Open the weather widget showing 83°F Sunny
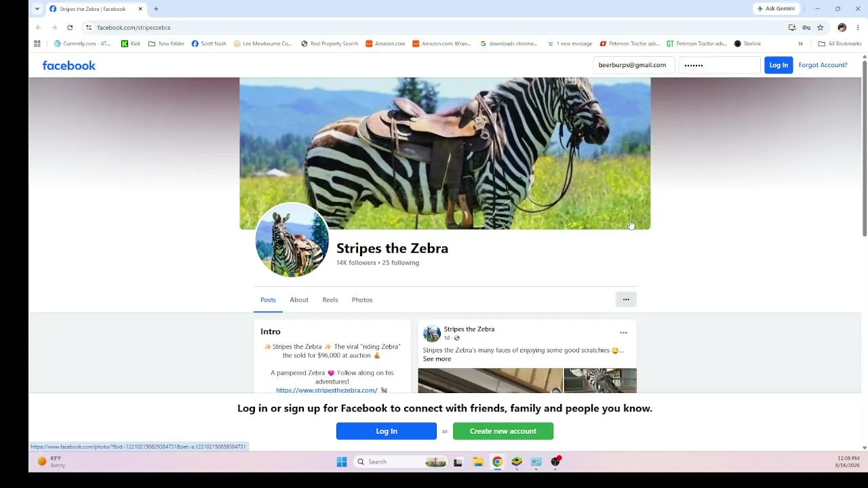Image resolution: width=868 pixels, height=488 pixels. pos(52,462)
